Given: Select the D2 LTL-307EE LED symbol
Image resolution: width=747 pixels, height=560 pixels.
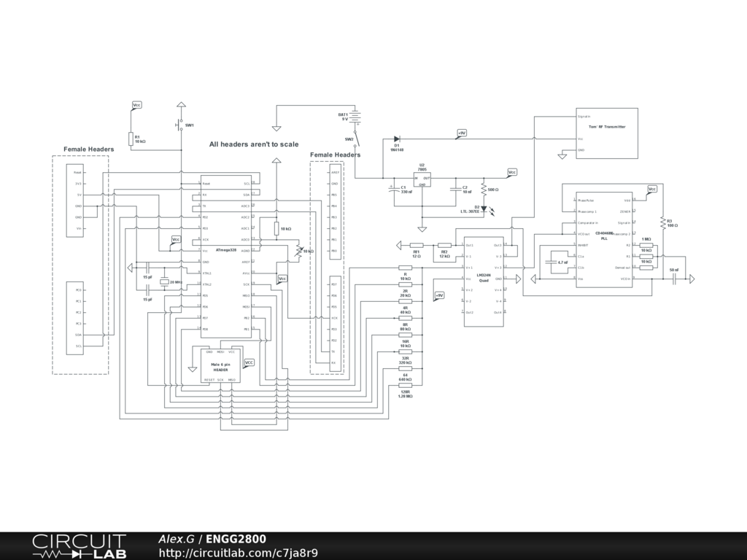Looking at the screenshot, I should click(483, 209).
